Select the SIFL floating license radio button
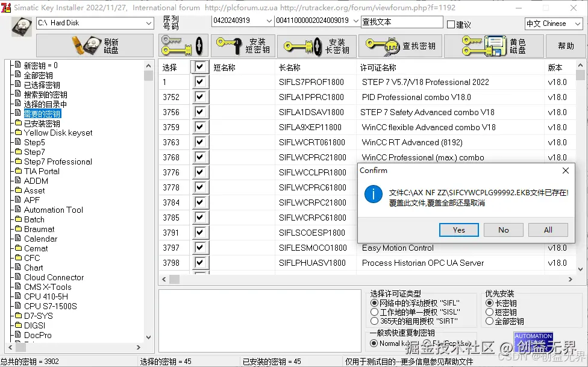 pos(374,303)
